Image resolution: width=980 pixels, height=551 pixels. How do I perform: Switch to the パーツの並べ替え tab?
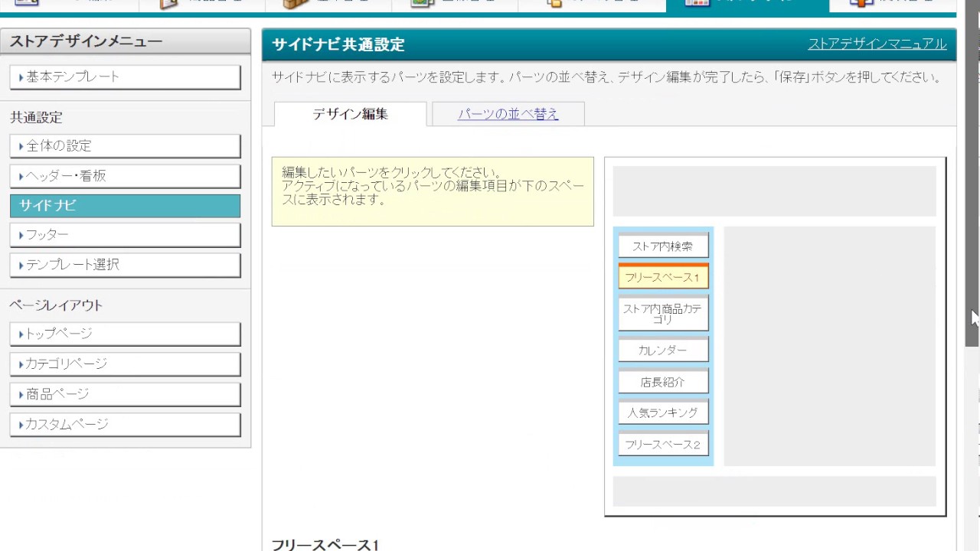click(x=508, y=114)
